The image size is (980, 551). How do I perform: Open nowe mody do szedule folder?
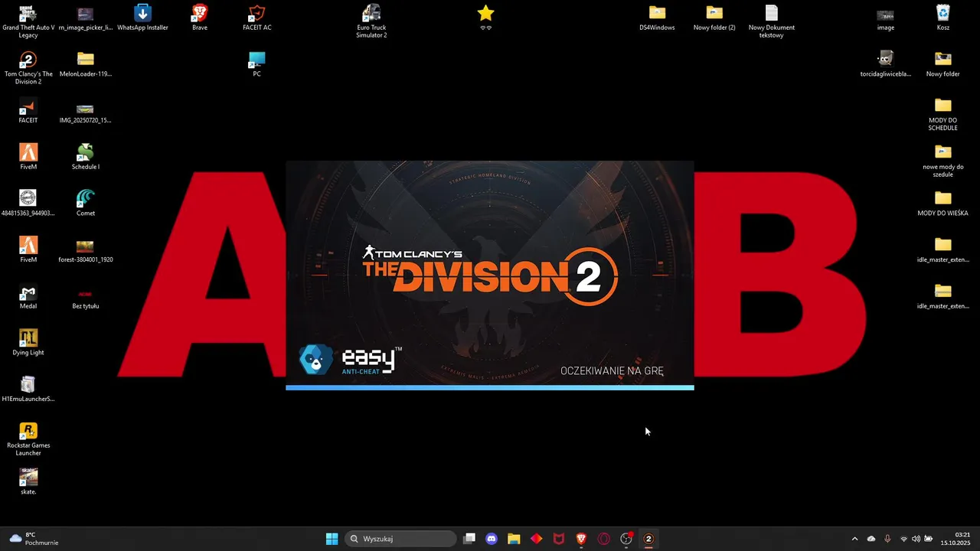943,161
